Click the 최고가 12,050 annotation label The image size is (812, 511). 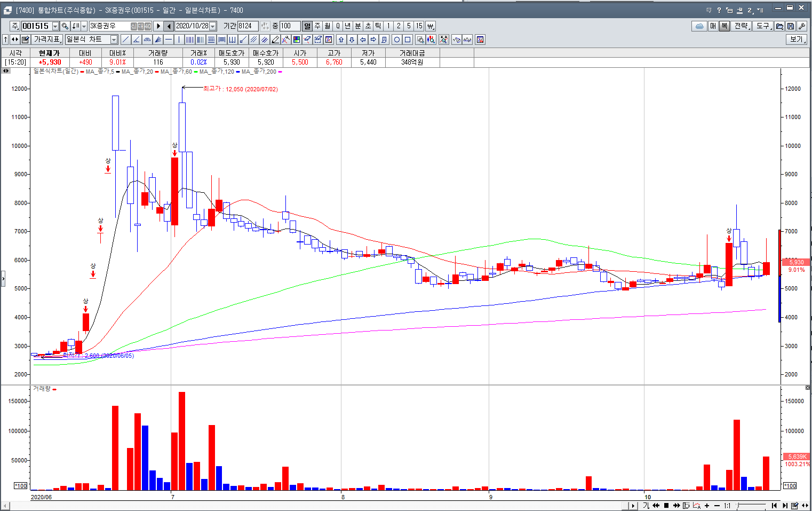[x=241, y=89]
